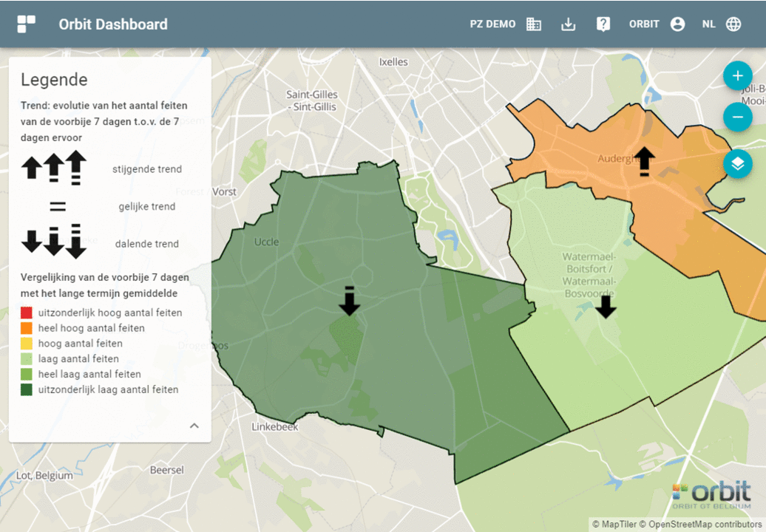Click the red 'uitzonderlijk hoog' color swatch
This screenshot has width=766, height=532.
27,313
